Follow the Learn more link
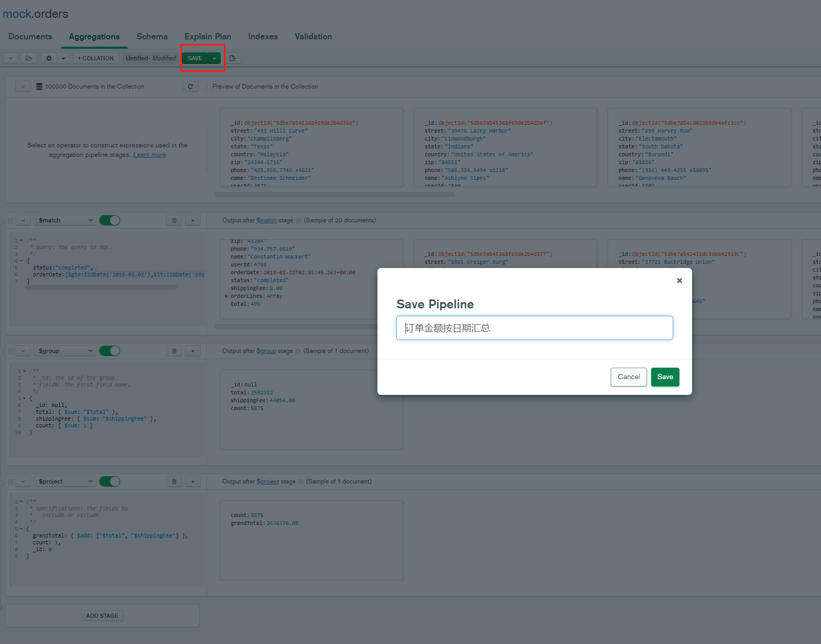 (149, 155)
